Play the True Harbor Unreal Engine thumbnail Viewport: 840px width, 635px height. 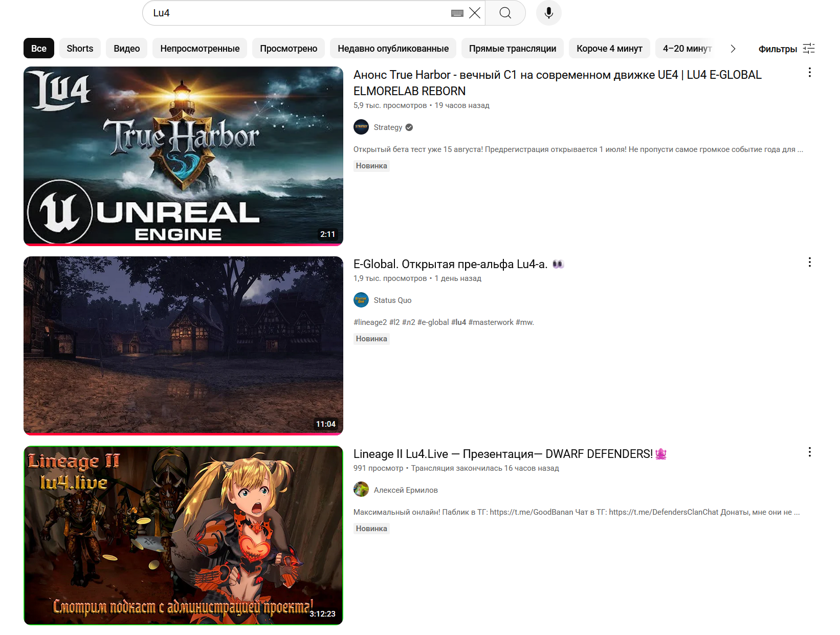coord(183,156)
